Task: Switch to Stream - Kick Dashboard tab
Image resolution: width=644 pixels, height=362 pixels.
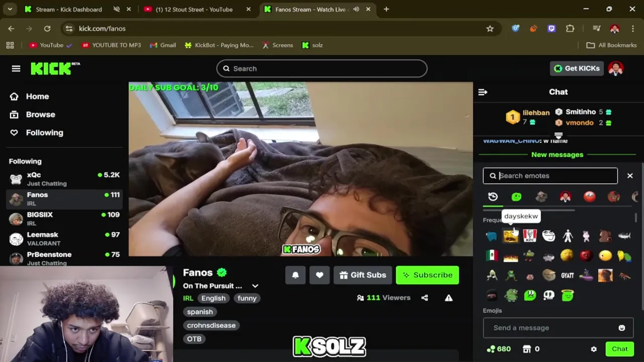Action: (x=69, y=9)
